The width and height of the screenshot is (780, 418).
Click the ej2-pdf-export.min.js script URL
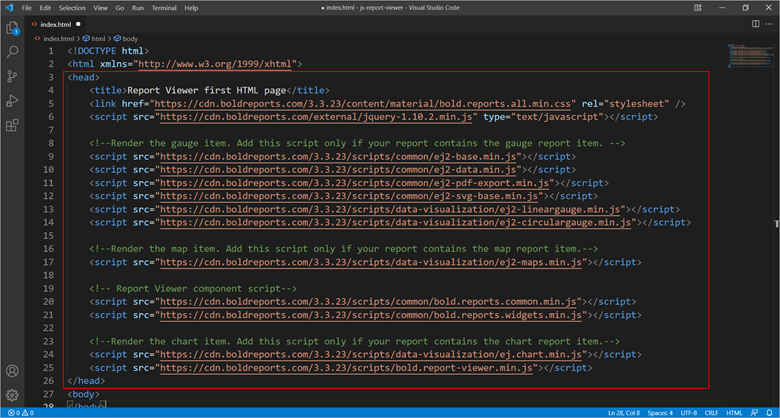pyautogui.click(x=356, y=183)
